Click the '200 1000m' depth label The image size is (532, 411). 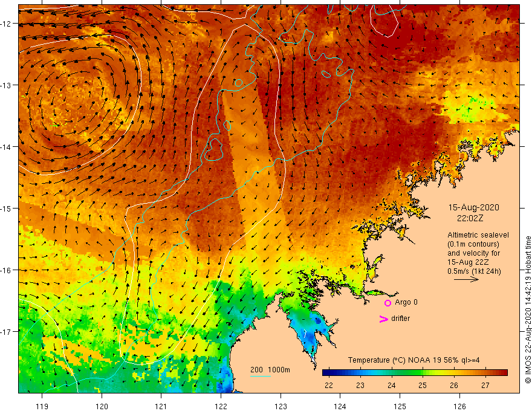click(x=270, y=370)
